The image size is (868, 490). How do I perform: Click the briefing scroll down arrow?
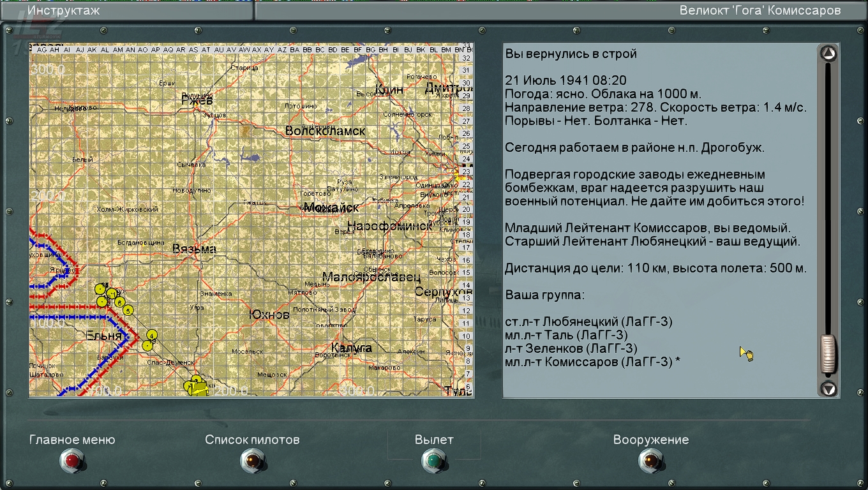[x=828, y=388]
